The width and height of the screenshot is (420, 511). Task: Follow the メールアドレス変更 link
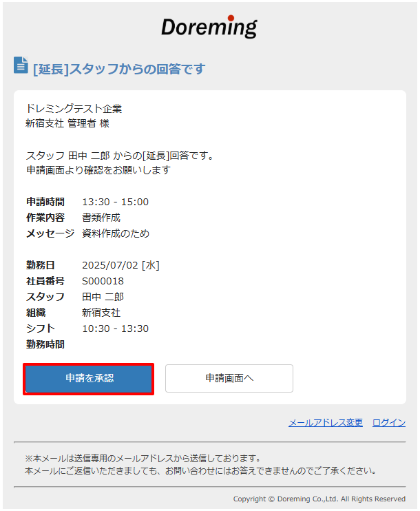pyautogui.click(x=326, y=423)
